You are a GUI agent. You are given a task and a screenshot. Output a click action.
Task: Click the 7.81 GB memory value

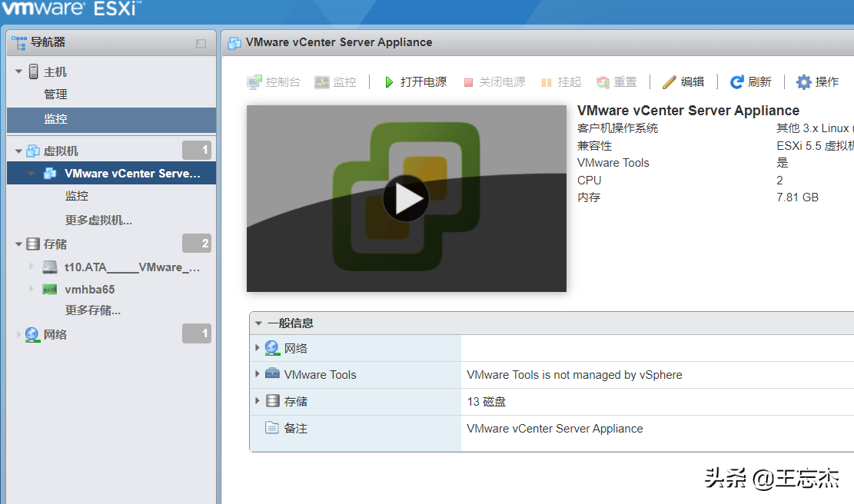tap(797, 197)
